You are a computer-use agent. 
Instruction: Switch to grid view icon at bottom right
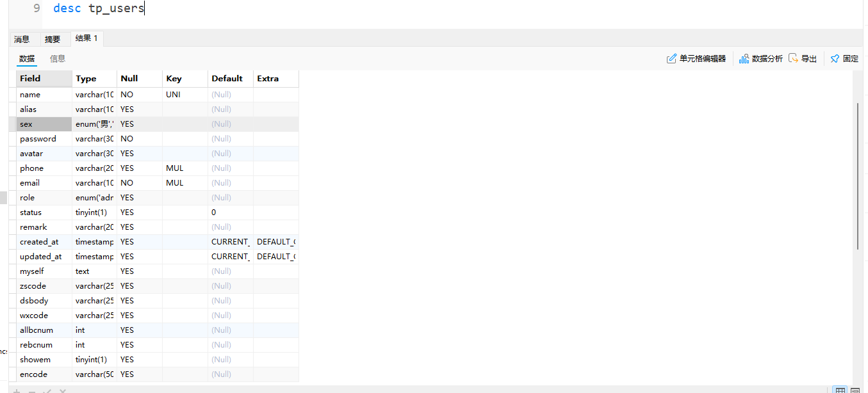tap(839, 390)
